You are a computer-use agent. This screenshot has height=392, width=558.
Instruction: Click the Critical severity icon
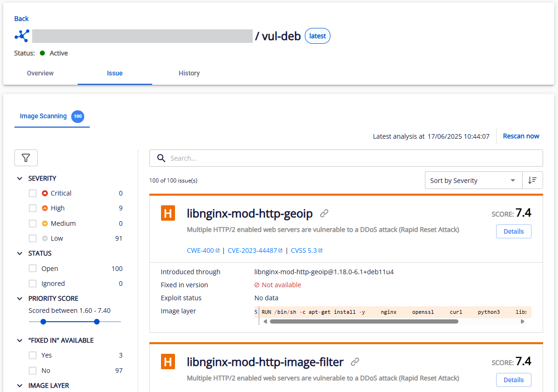pos(45,193)
